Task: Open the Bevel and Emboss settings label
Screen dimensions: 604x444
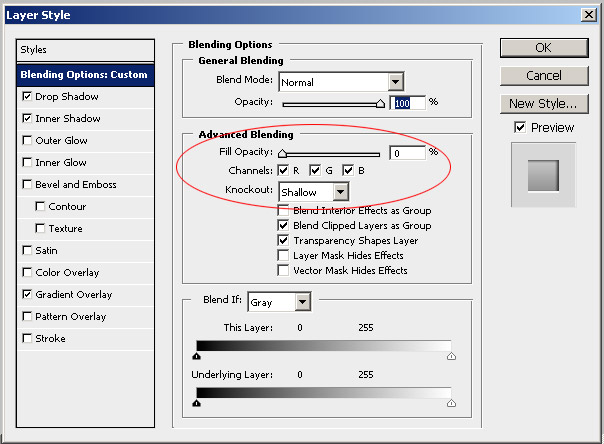Action: pyautogui.click(x=76, y=184)
